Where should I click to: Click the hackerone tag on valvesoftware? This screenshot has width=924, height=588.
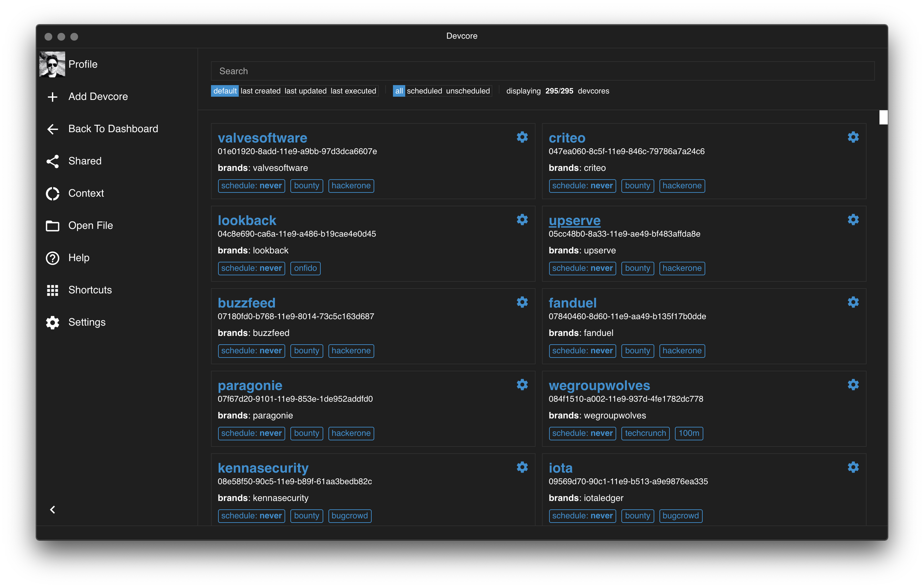tap(351, 185)
